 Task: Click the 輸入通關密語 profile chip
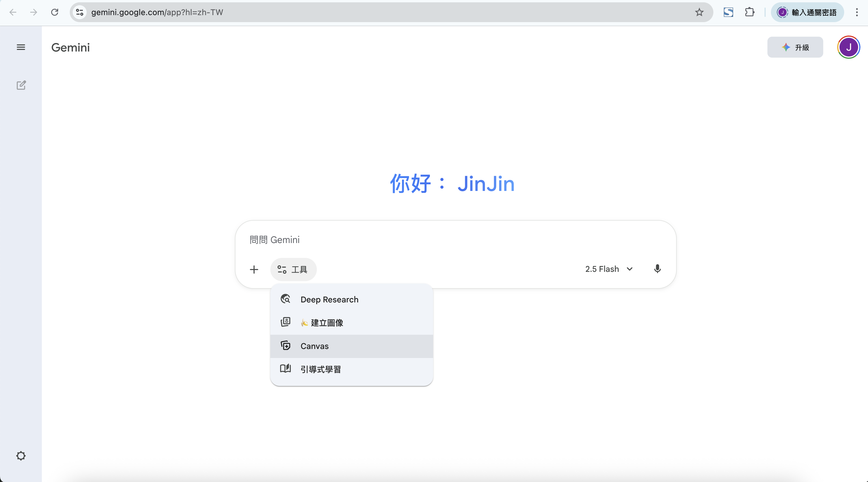click(807, 13)
